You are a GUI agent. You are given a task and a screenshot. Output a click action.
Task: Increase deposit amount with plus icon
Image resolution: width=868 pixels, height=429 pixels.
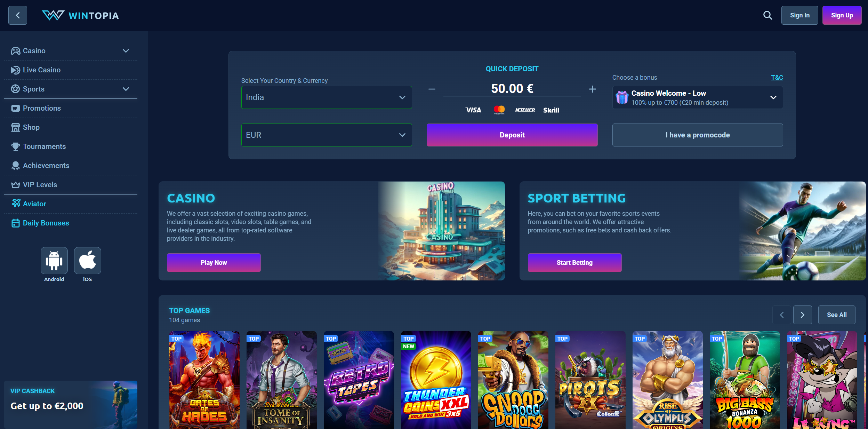593,89
